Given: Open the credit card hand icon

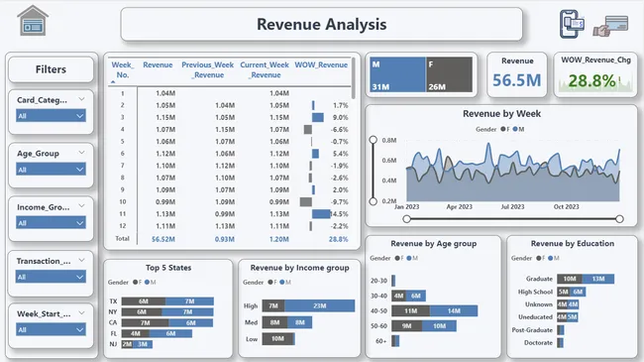Looking at the screenshot, I should (x=610, y=26).
